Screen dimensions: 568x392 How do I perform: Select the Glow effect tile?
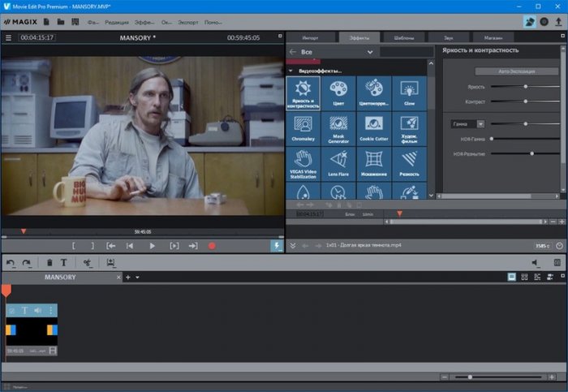(x=408, y=93)
